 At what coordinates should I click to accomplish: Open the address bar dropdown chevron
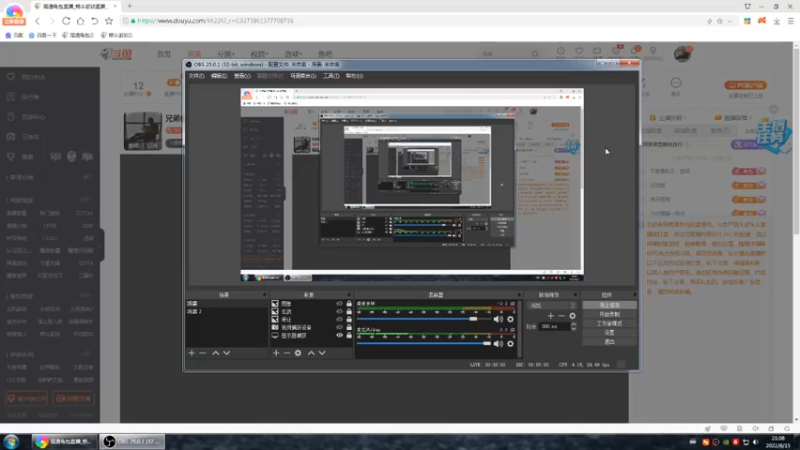point(730,21)
